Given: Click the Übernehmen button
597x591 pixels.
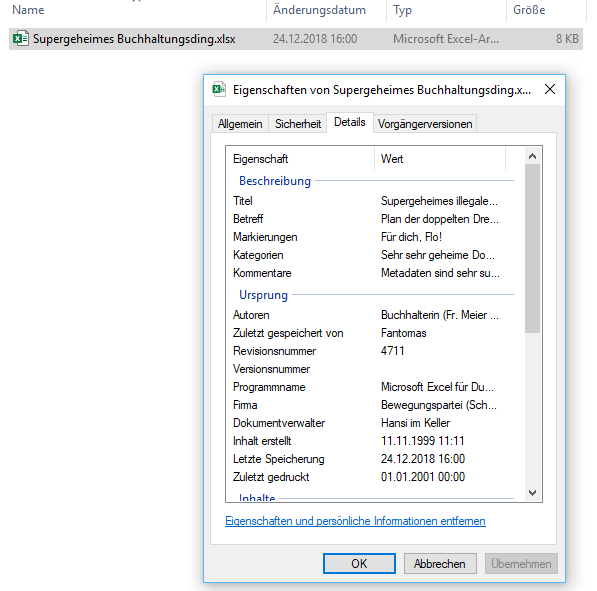Looking at the screenshot, I should [521, 563].
